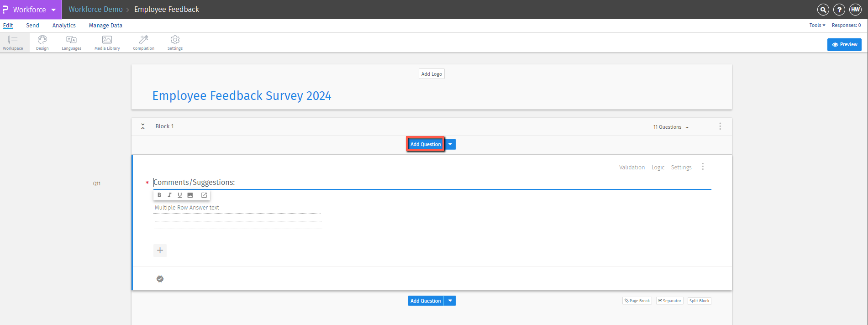Switch to the Analytics tab
Viewport: 868px width, 325px height.
pyautogui.click(x=64, y=26)
